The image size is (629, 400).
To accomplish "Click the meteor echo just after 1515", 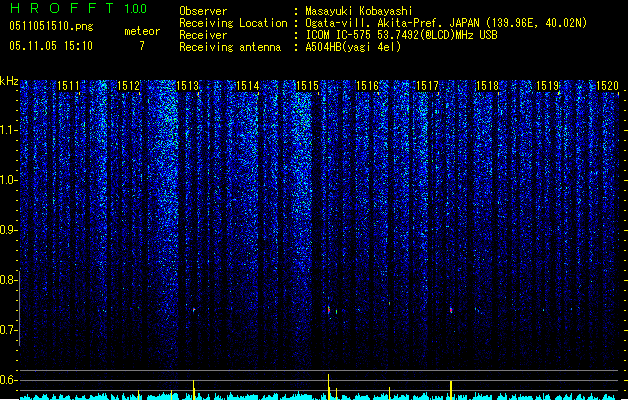I will 329,310.
